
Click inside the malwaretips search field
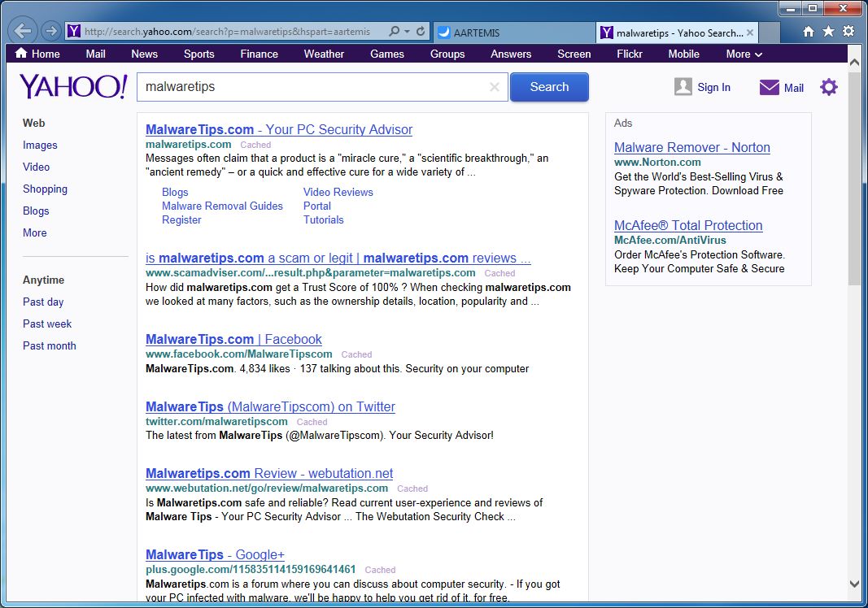313,87
